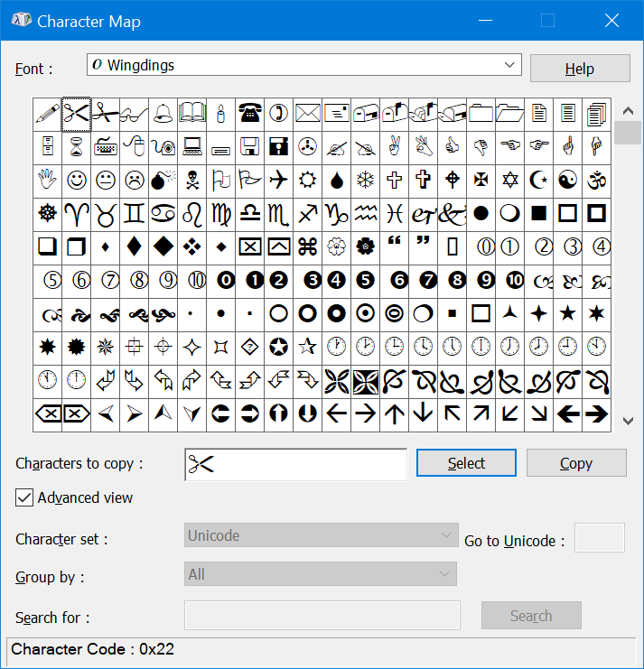Select the yin-yang symbol
Viewport: 644px width, 669px height.
(567, 180)
